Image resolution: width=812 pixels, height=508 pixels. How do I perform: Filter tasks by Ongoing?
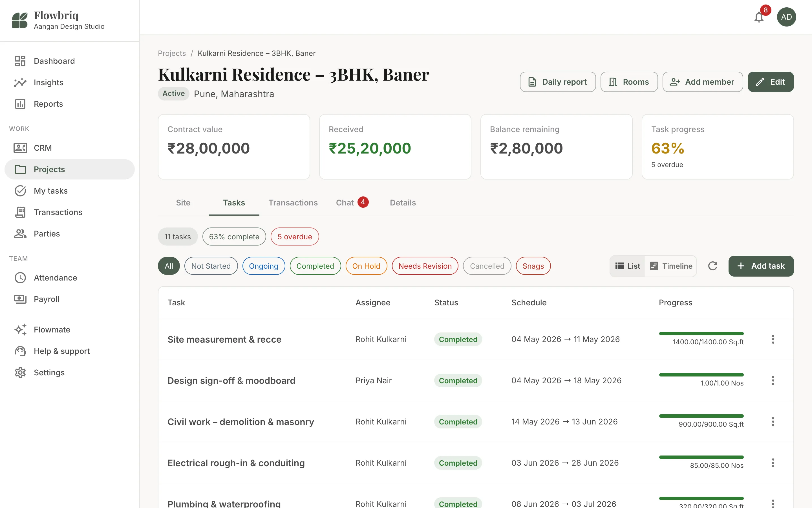264,266
